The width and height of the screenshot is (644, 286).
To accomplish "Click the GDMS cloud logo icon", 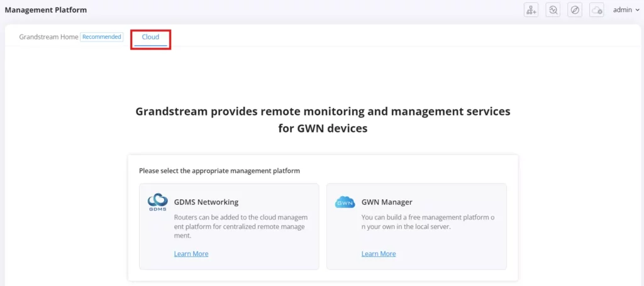I will click(x=158, y=202).
